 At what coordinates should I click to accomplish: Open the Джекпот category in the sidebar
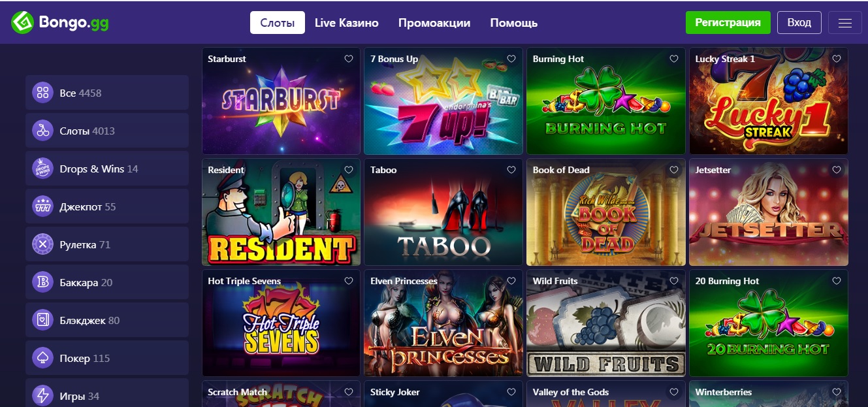(x=107, y=207)
